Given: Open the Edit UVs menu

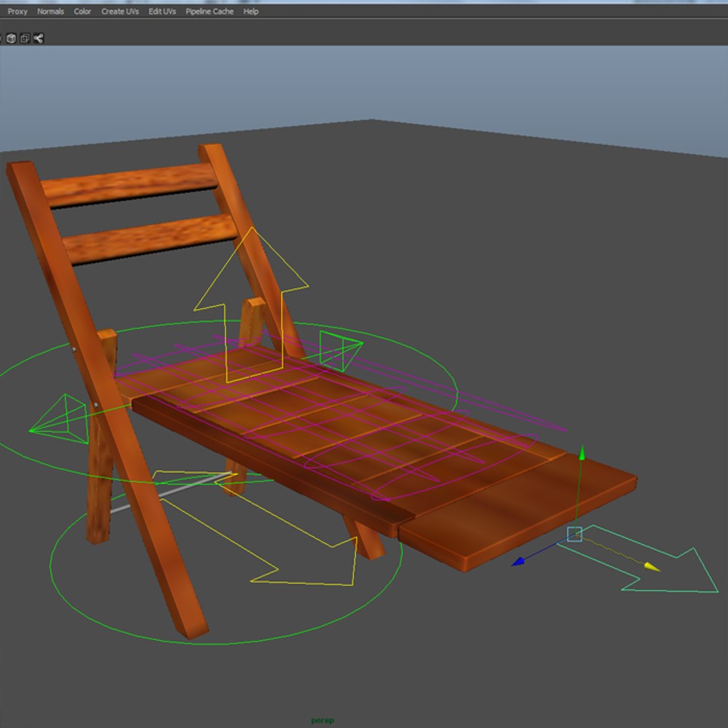Looking at the screenshot, I should click(162, 11).
